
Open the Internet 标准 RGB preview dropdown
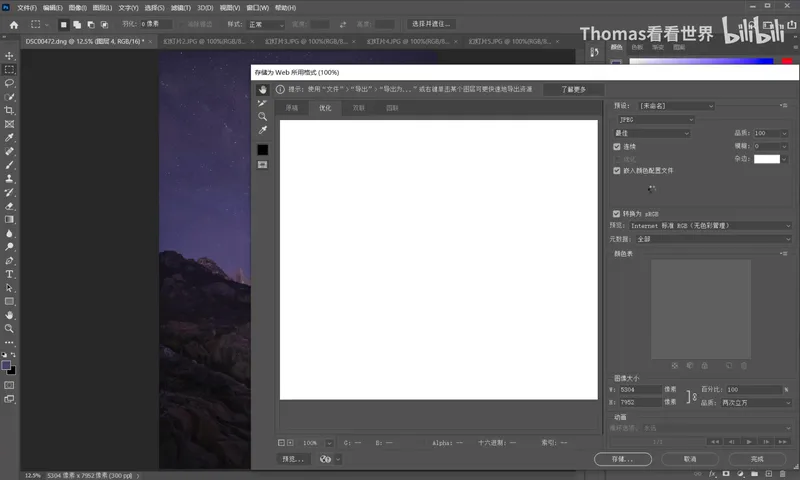tap(710, 225)
